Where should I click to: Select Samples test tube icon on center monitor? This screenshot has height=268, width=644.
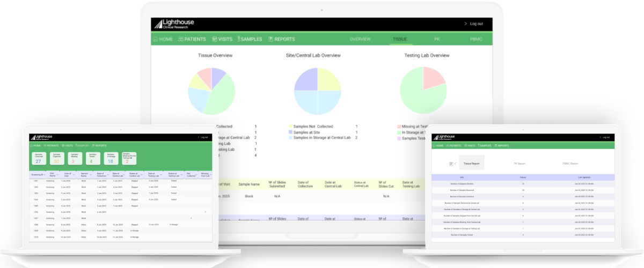[238, 39]
